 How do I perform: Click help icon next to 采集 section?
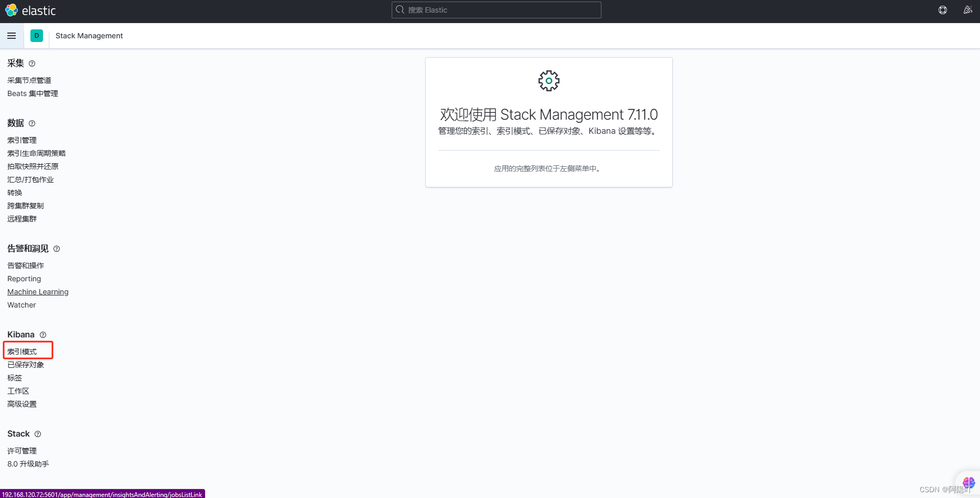[x=32, y=63]
